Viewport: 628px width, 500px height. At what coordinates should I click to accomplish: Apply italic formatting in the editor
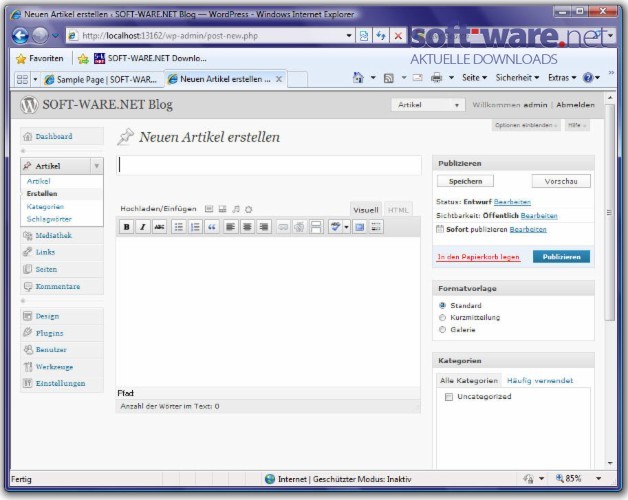(x=143, y=227)
